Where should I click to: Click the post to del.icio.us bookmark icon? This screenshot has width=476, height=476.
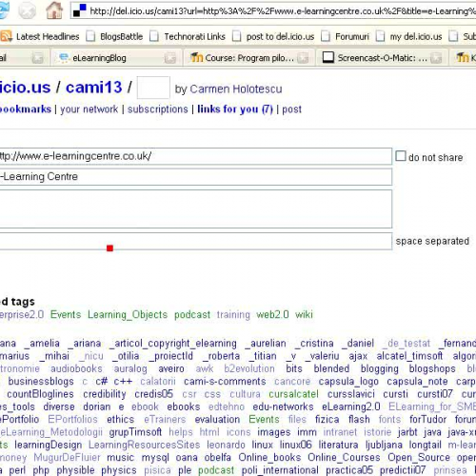[237, 36]
